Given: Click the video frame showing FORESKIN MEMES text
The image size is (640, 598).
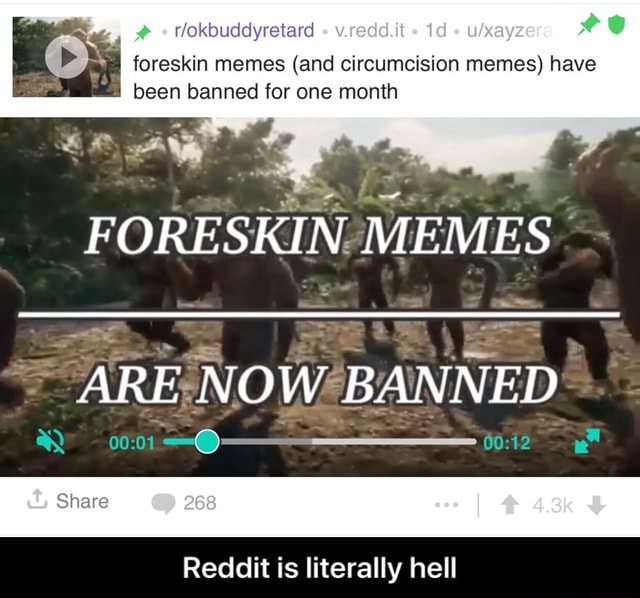Looking at the screenshot, I should click(320, 297).
